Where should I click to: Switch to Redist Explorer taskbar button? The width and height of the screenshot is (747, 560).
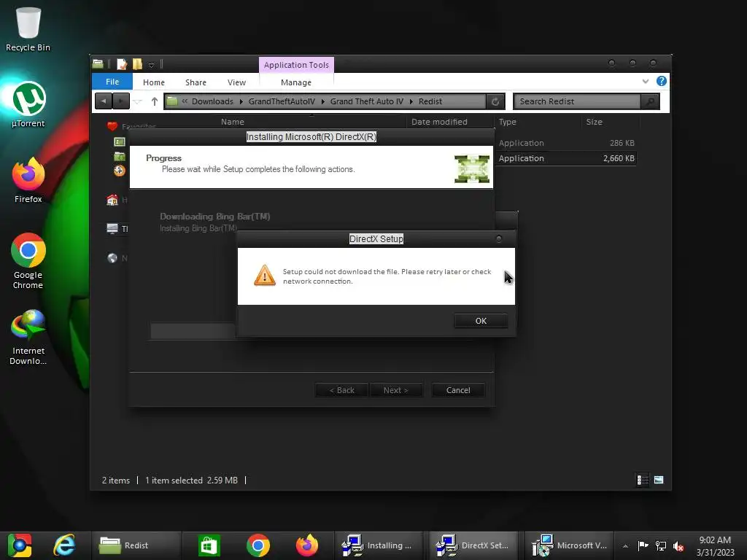tap(136, 545)
